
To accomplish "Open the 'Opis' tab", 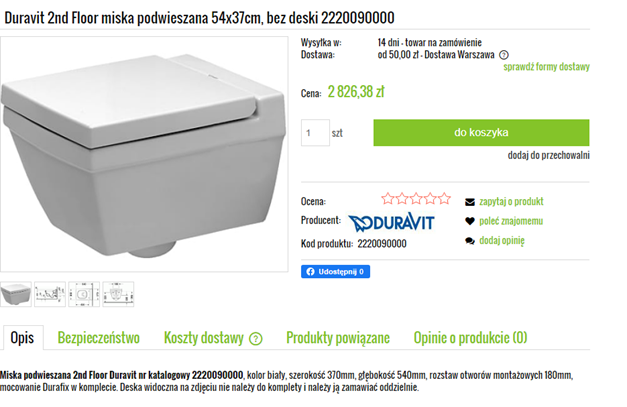I will tap(22, 338).
